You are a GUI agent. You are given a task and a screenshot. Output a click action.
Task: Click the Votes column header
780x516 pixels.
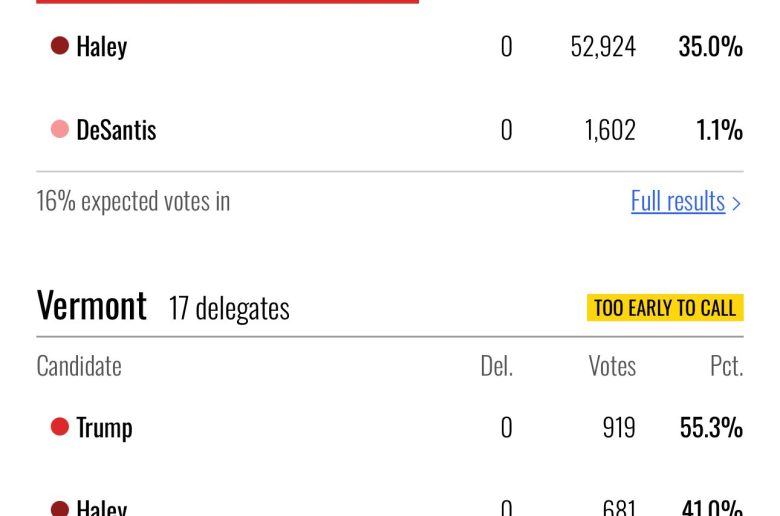[612, 366]
